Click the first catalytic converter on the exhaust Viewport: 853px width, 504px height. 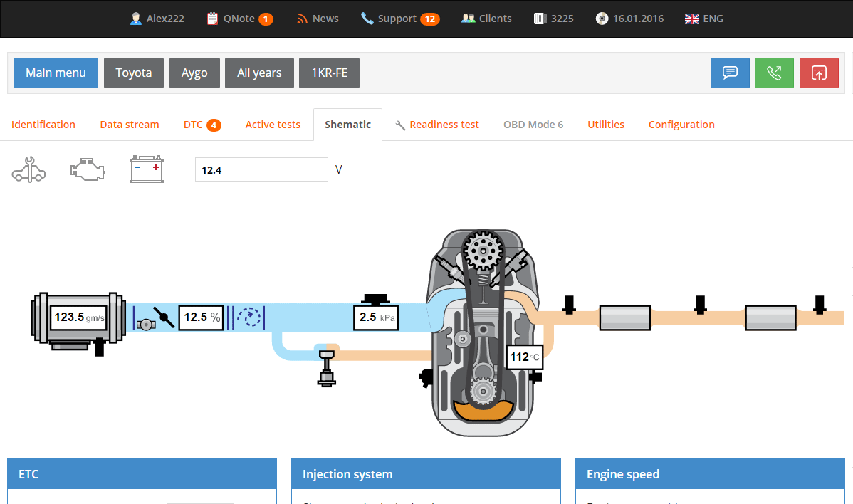click(624, 317)
